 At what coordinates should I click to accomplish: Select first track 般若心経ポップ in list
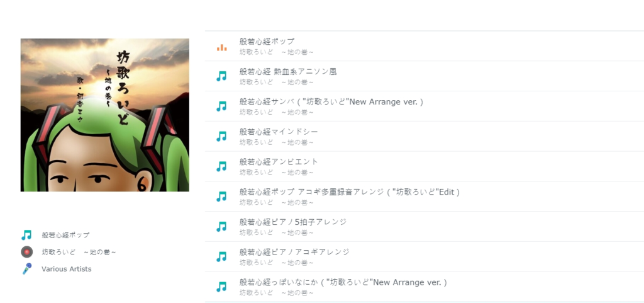[425, 46]
